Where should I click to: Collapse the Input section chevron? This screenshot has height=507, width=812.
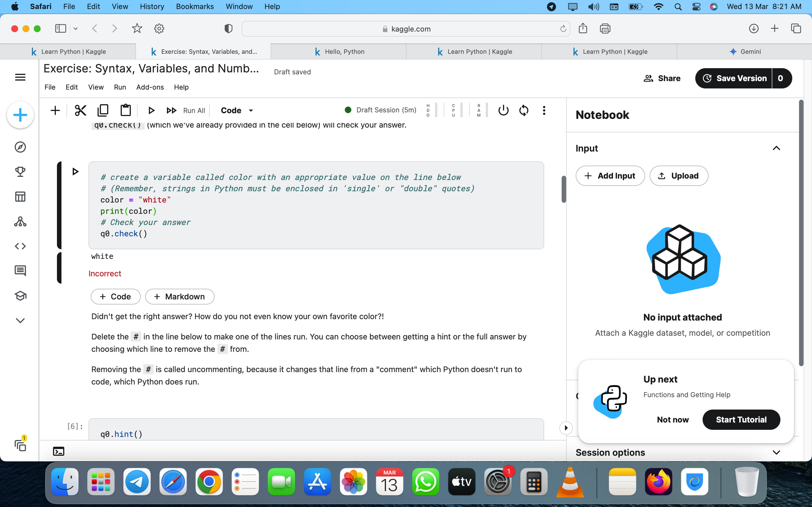pyautogui.click(x=776, y=148)
